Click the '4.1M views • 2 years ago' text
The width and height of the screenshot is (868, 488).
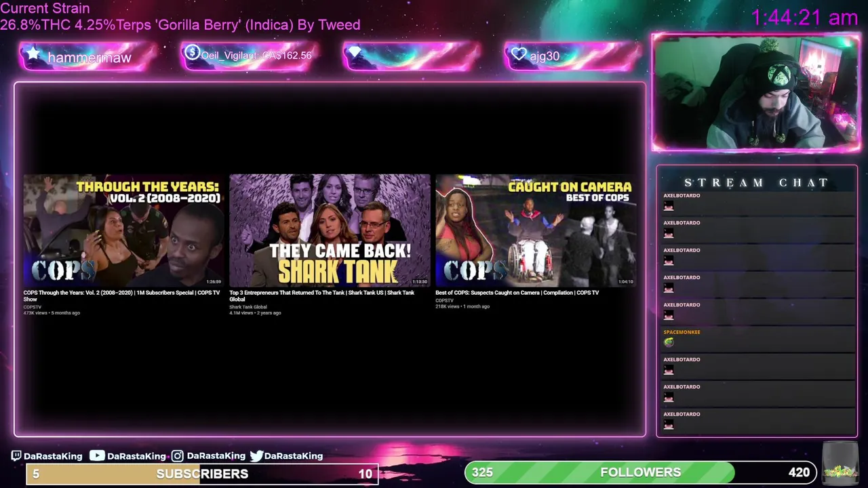tap(255, 313)
